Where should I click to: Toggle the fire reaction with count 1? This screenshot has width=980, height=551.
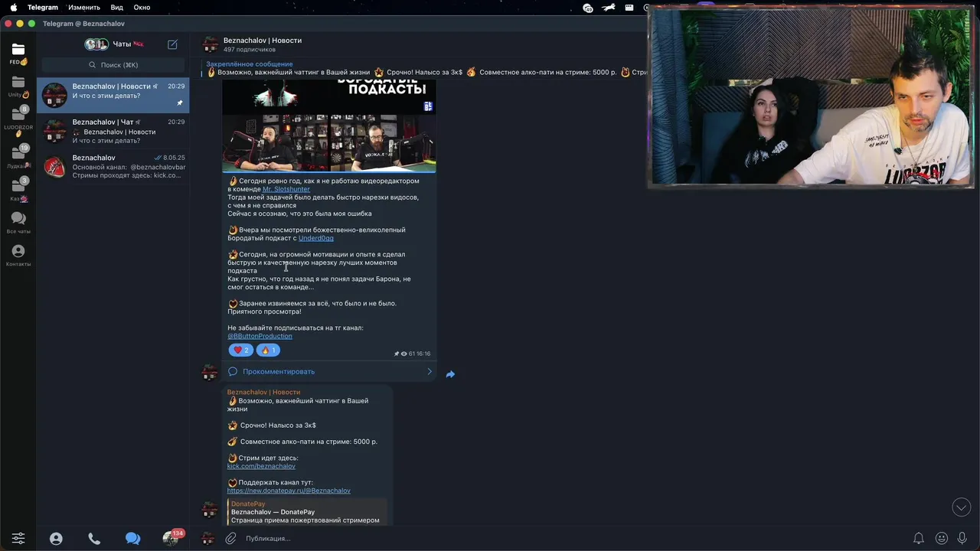point(268,350)
